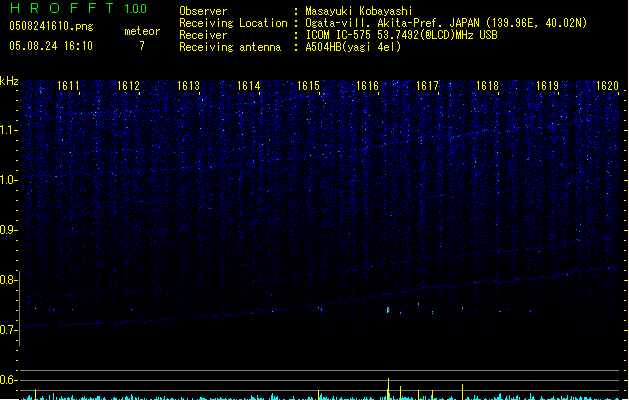Click the date 05.08.24 16:10 text
This screenshot has height=400, width=629.
(50, 46)
